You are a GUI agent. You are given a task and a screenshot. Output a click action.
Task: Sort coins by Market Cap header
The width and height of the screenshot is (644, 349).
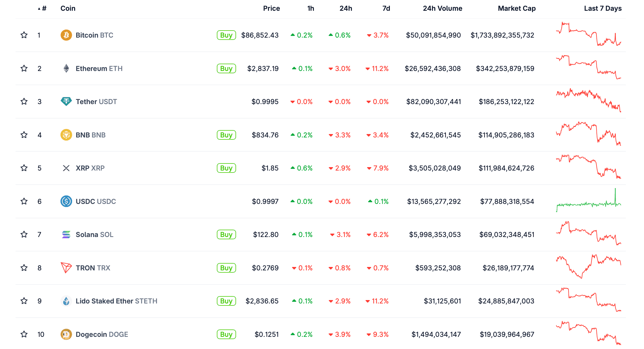click(x=517, y=8)
